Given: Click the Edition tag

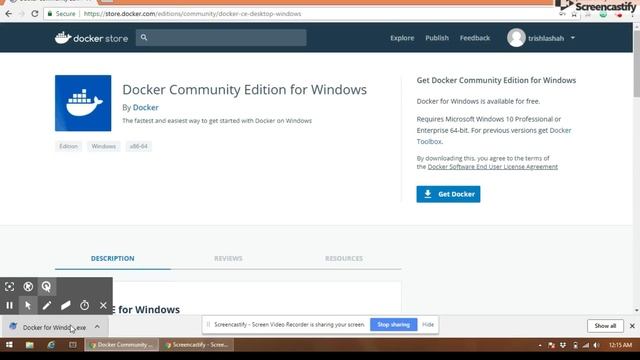Looking at the screenshot, I should (x=68, y=146).
